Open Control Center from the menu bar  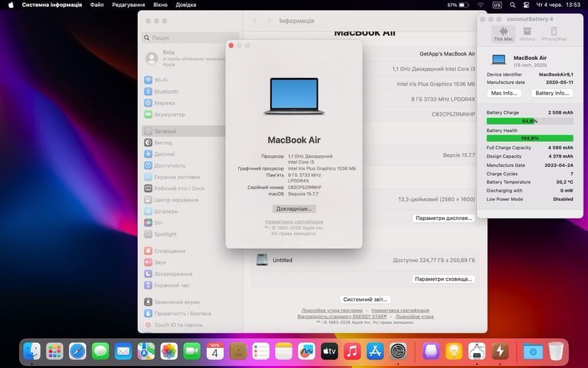(x=526, y=5)
